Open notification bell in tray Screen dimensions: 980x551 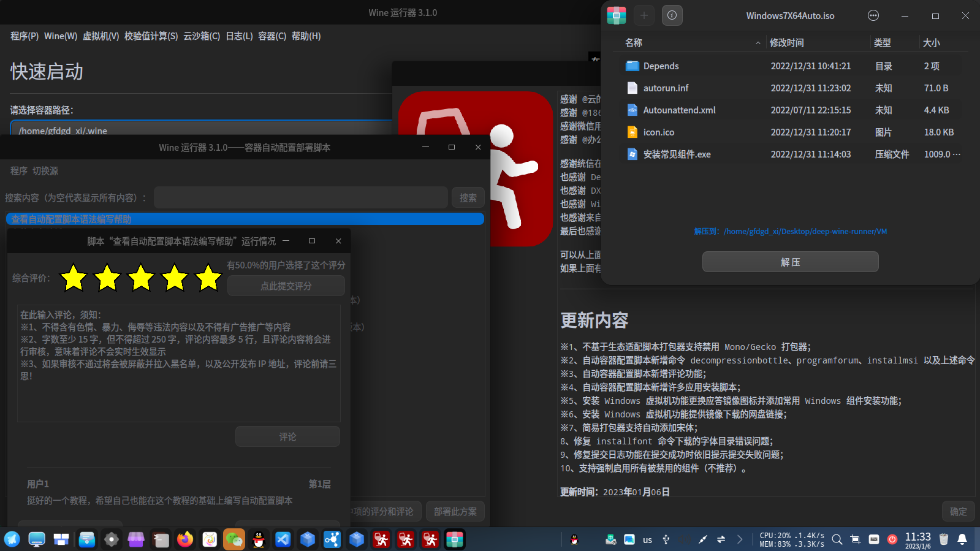pyautogui.click(x=962, y=539)
